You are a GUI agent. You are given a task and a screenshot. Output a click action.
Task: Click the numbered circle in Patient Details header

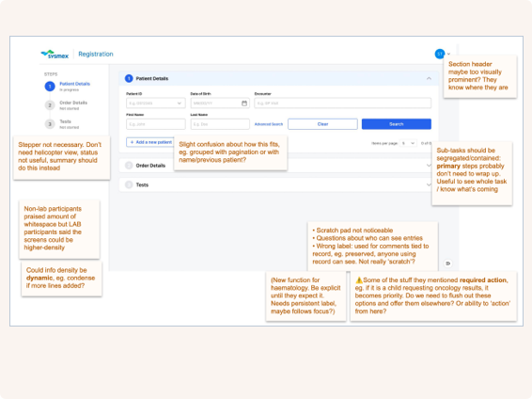point(129,78)
